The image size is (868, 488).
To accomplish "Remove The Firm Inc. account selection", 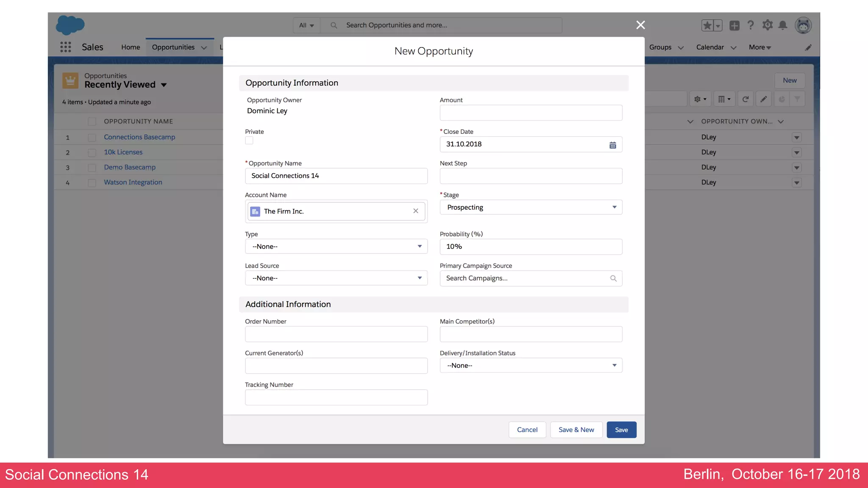I will tap(415, 211).
